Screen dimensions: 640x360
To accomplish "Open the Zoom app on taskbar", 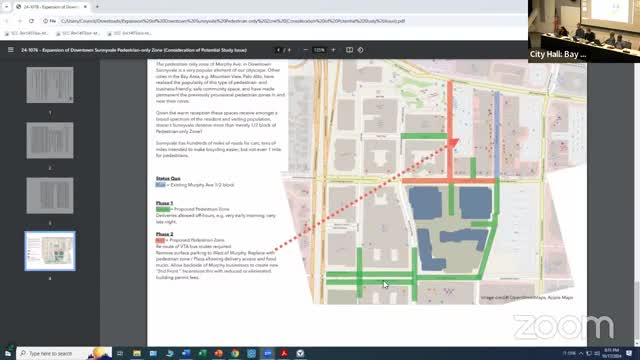I will 268,353.
